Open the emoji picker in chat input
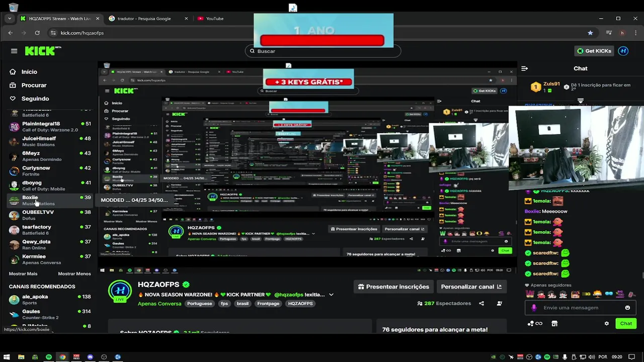 click(627, 308)
